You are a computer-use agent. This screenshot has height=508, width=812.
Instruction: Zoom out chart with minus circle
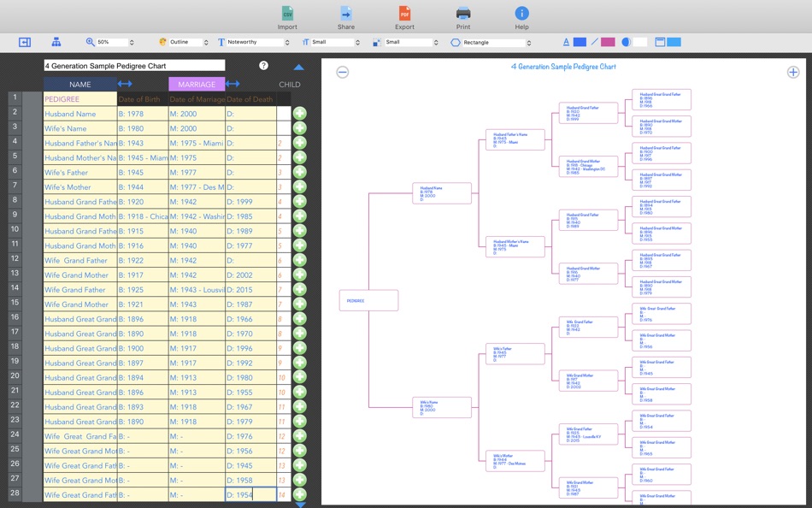[342, 72]
